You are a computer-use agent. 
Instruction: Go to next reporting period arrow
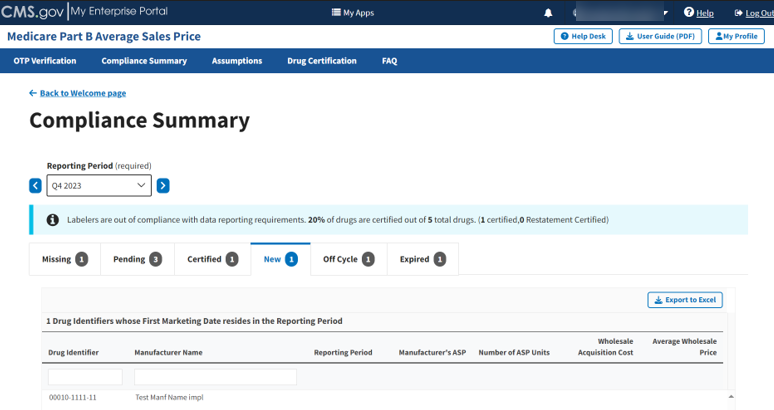click(163, 186)
